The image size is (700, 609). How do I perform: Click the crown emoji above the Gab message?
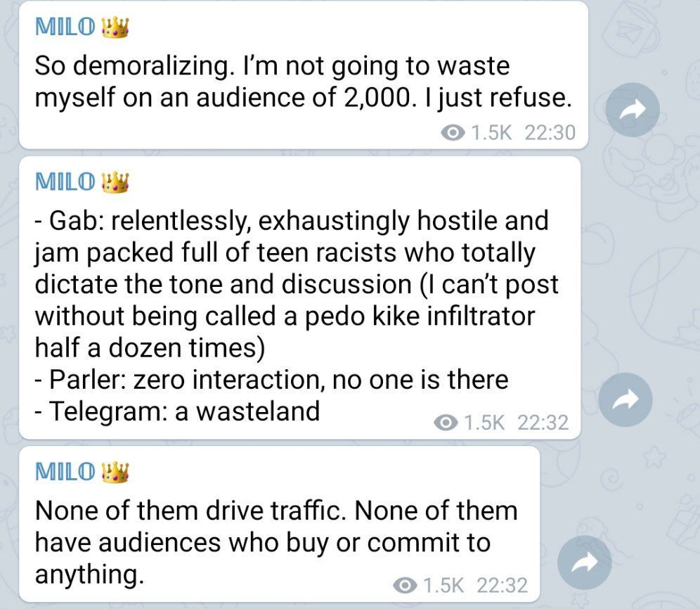pos(116,182)
